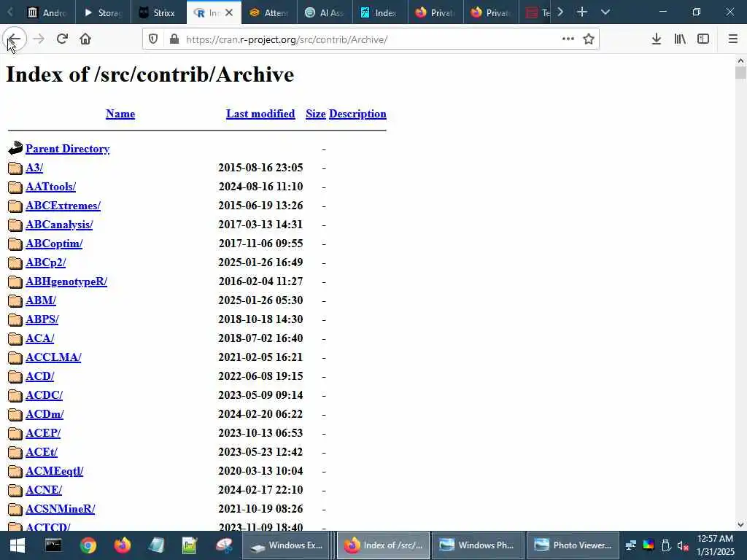Viewport: 747px width, 560px height.
Task: Click the folder icon beside ACEt/
Action: [15, 452]
